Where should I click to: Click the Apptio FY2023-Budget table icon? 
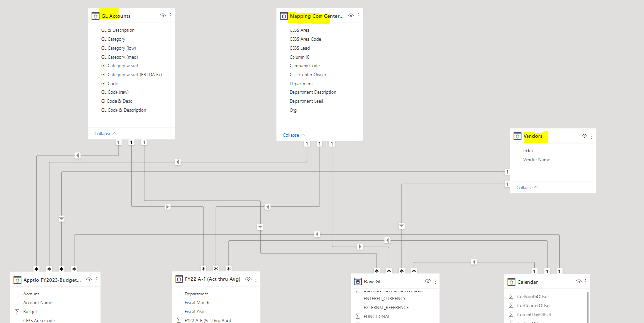click(17, 280)
